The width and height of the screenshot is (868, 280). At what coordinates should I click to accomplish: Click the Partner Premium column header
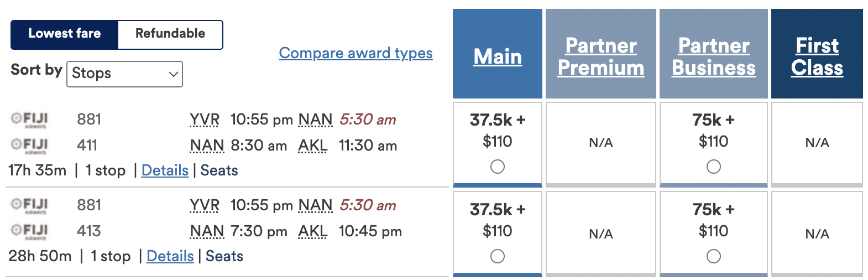pos(601,56)
